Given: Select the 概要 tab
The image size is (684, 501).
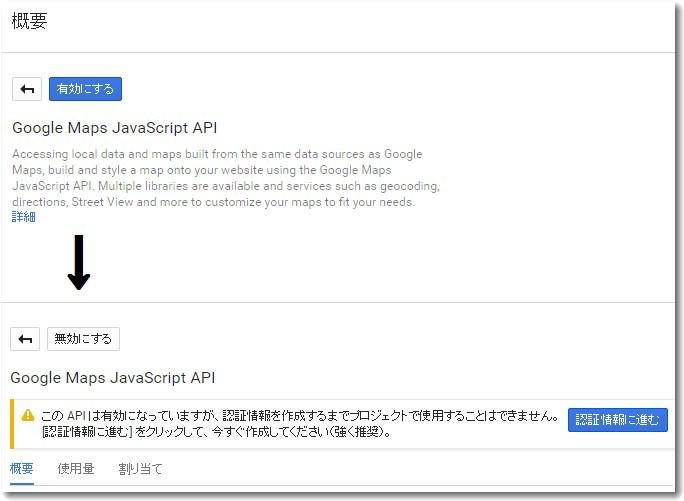Looking at the screenshot, I should coord(22,469).
